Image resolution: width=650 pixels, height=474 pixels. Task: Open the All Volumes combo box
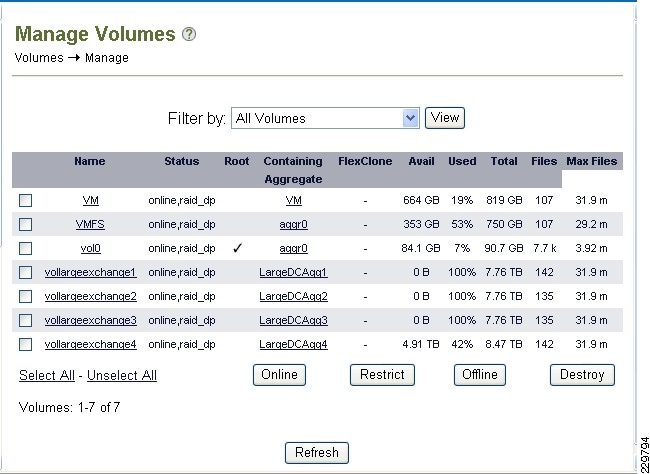tap(325, 118)
